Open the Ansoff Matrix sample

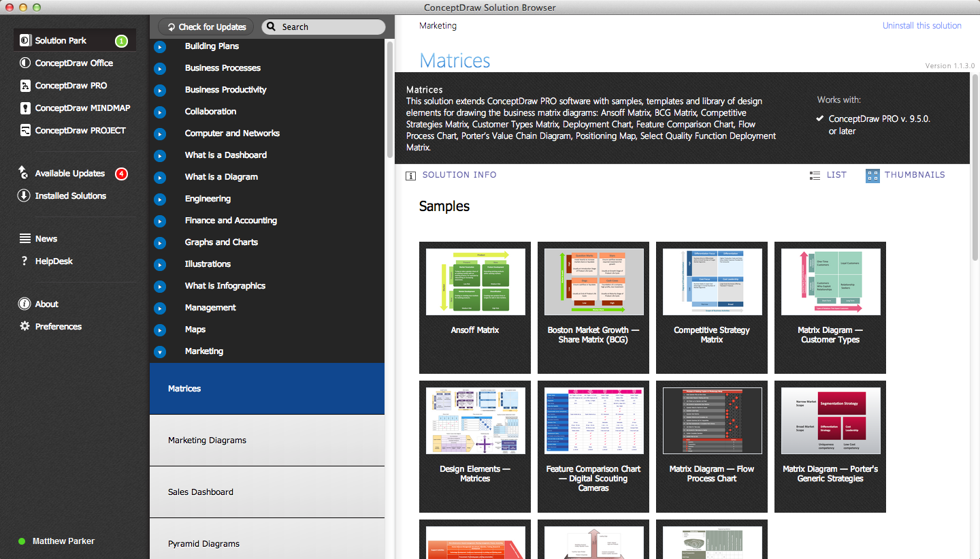click(475, 308)
